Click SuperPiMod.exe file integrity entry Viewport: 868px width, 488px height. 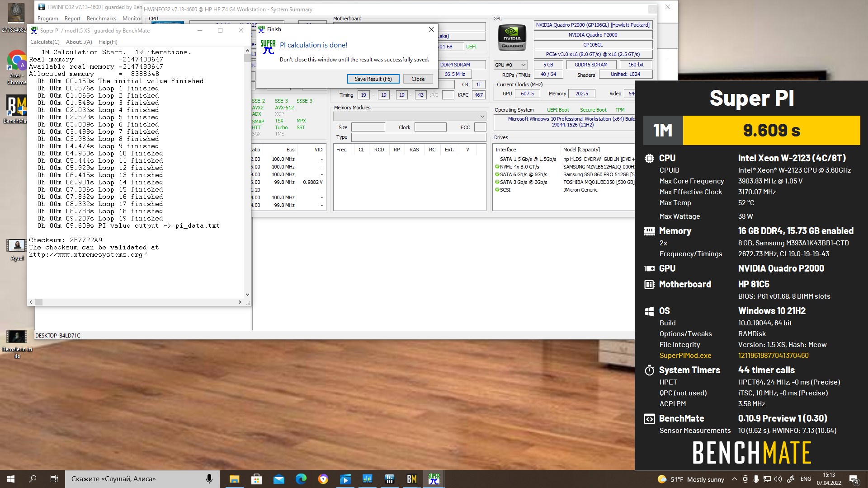tap(685, 356)
